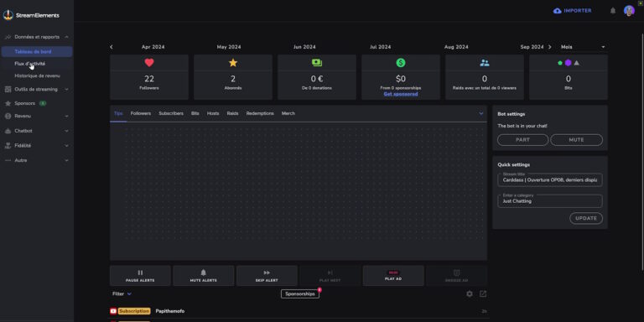Image resolution: width=644 pixels, height=322 pixels.
Task: Switch to the Subscribers tab
Action: click(171, 113)
